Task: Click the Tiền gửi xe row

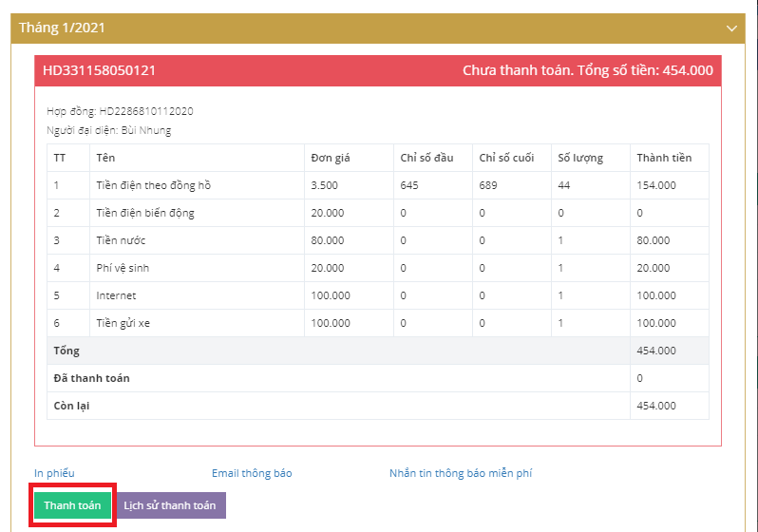Action: [x=123, y=323]
